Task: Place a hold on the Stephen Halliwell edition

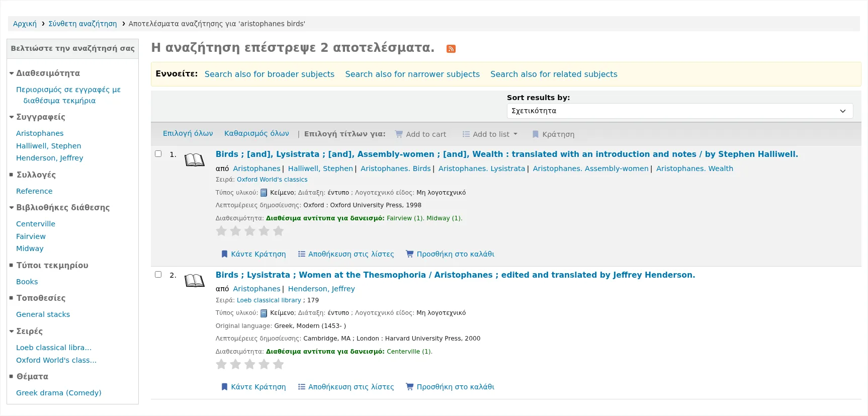Action: 253,254
